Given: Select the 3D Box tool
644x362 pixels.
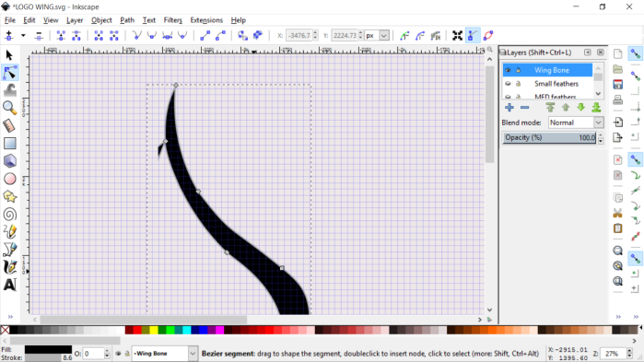Looking at the screenshot, I should point(10,161).
